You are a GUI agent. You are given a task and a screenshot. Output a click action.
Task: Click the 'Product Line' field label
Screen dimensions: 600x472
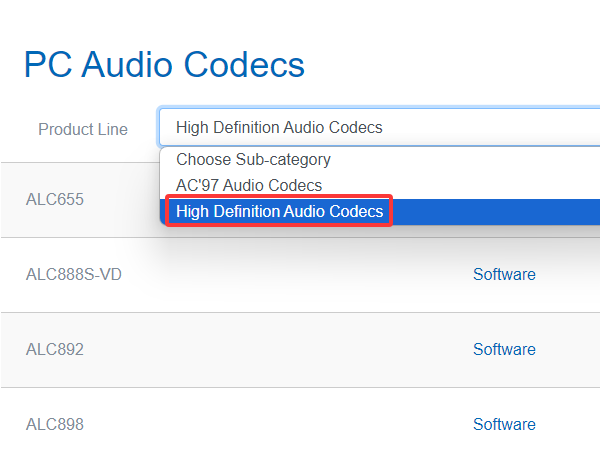pos(83,129)
